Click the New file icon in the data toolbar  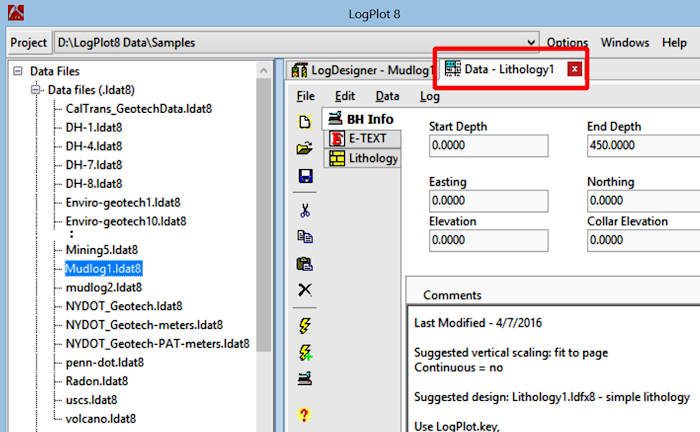point(305,121)
